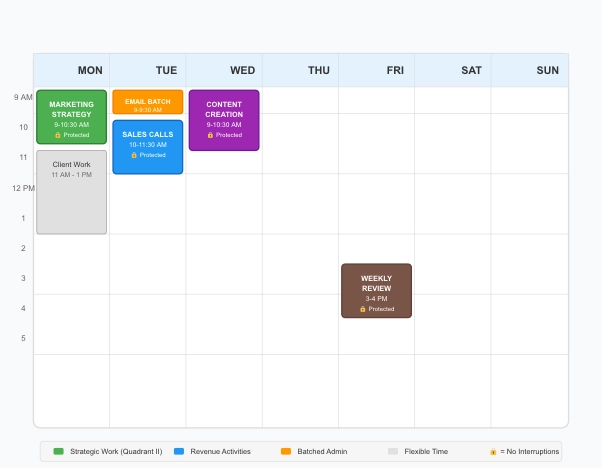The image size is (602, 468).
Task: Open the Content Creation event title
Action: point(224,109)
